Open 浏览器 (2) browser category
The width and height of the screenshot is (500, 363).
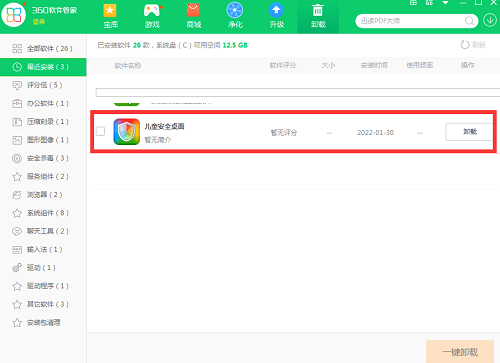43,195
